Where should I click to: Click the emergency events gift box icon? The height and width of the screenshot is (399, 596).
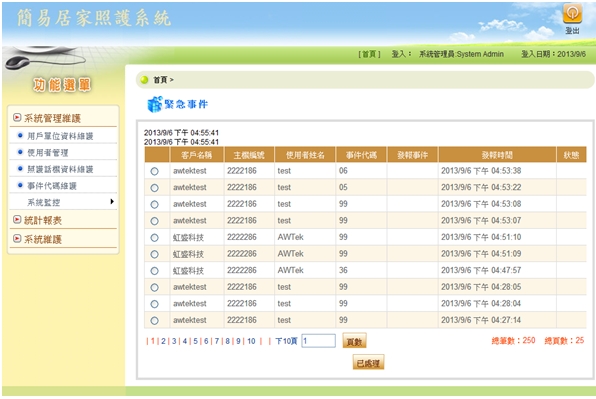pyautogui.click(x=155, y=104)
